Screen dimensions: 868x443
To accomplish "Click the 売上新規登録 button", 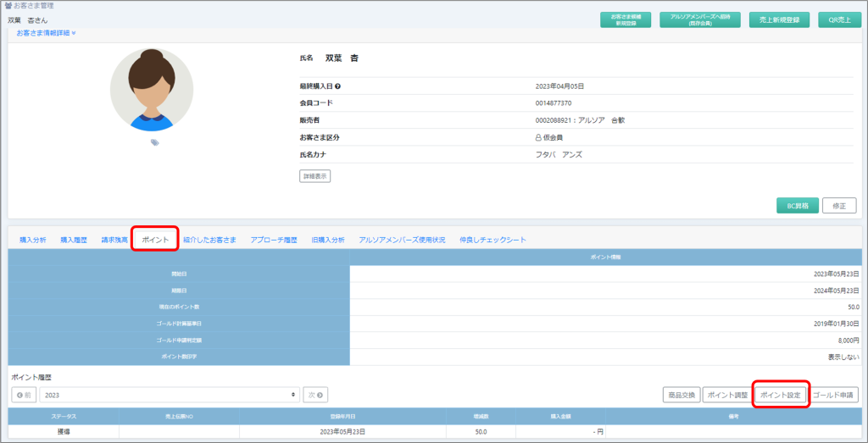I will (779, 19).
